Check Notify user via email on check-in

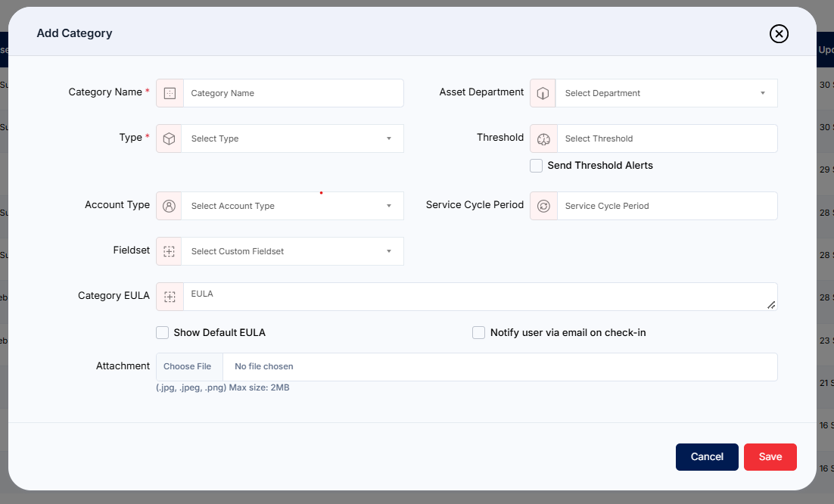479,333
